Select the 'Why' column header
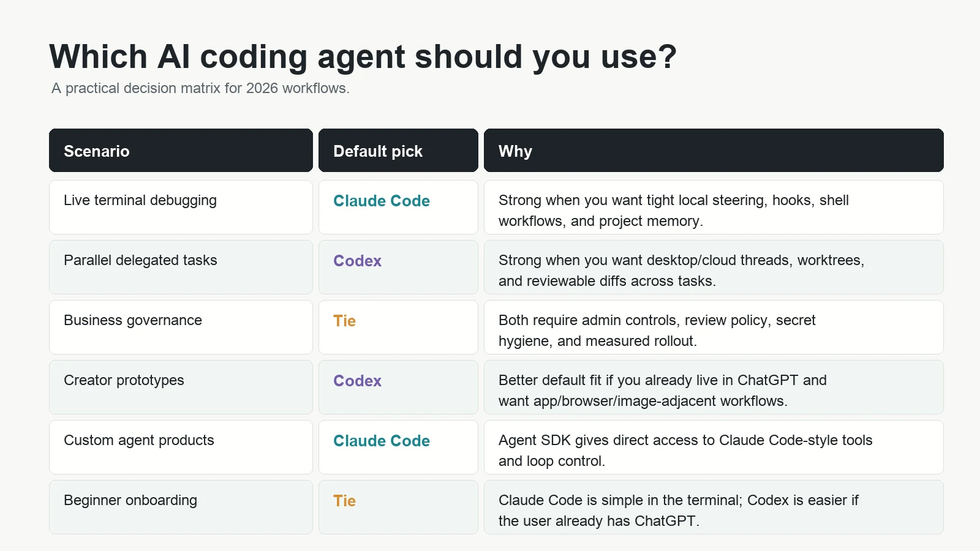This screenshot has height=551, width=980. [x=714, y=151]
